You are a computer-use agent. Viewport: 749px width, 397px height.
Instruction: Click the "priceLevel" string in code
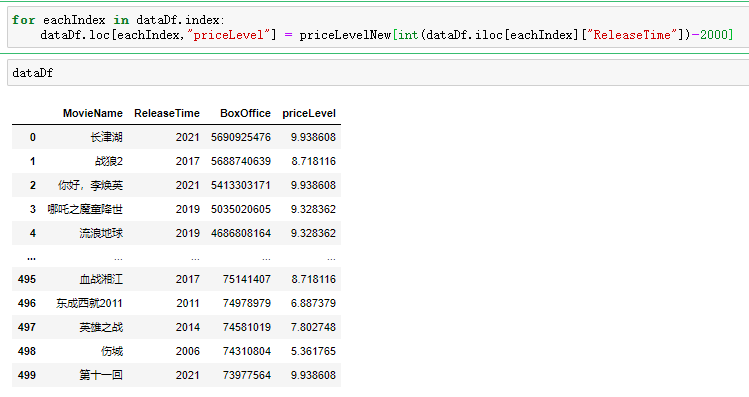click(x=228, y=34)
